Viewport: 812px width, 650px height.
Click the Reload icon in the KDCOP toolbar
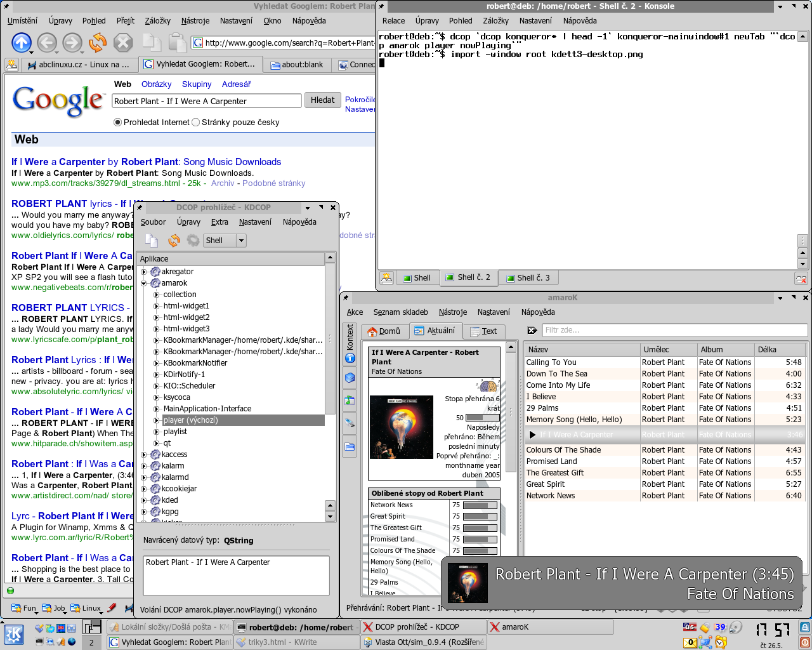click(x=174, y=240)
